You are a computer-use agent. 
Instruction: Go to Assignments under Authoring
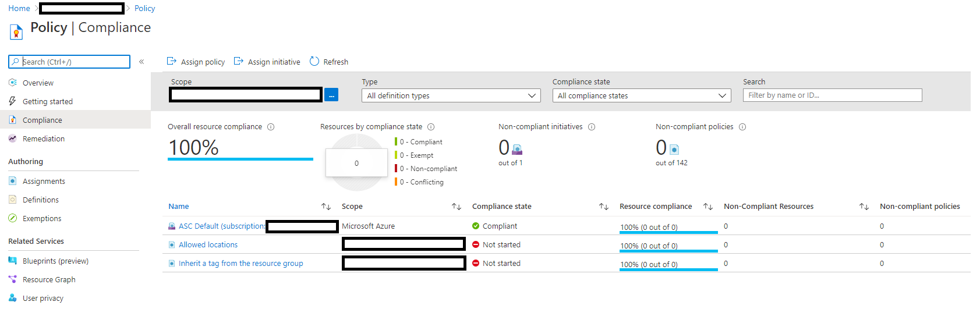click(44, 182)
